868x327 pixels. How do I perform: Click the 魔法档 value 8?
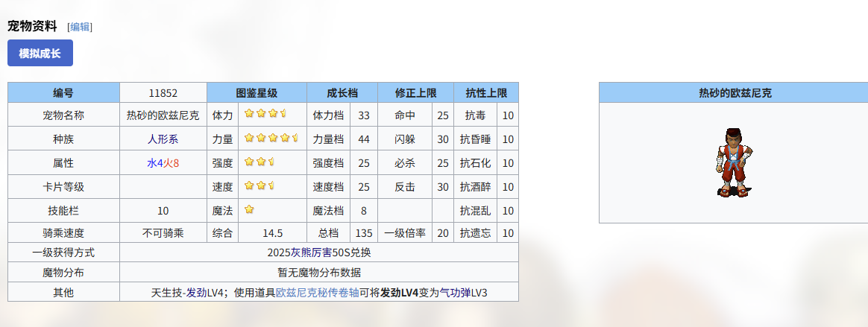click(364, 211)
